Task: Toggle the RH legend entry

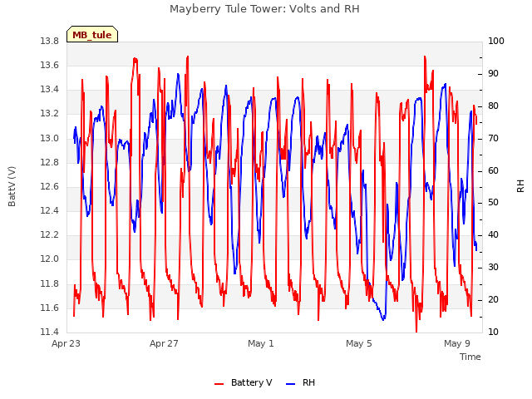Action: point(301,382)
